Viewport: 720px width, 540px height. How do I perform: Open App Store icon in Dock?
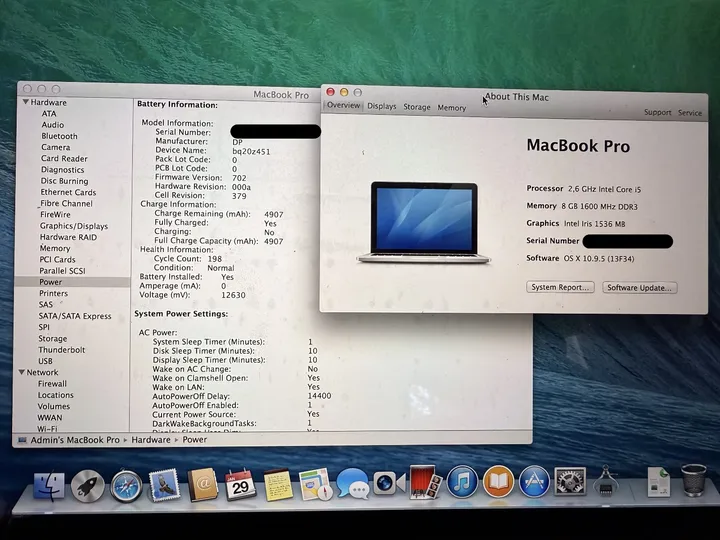pos(534,482)
